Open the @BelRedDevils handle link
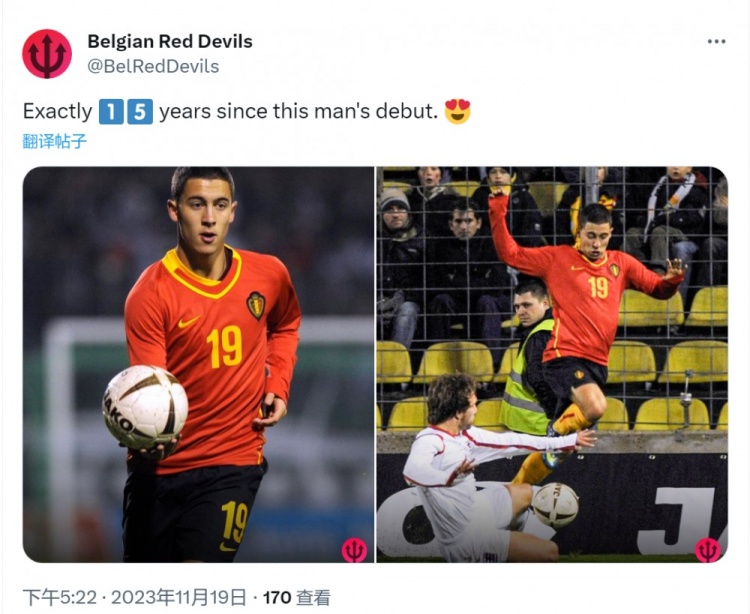The width and height of the screenshot is (750, 614). tap(153, 66)
